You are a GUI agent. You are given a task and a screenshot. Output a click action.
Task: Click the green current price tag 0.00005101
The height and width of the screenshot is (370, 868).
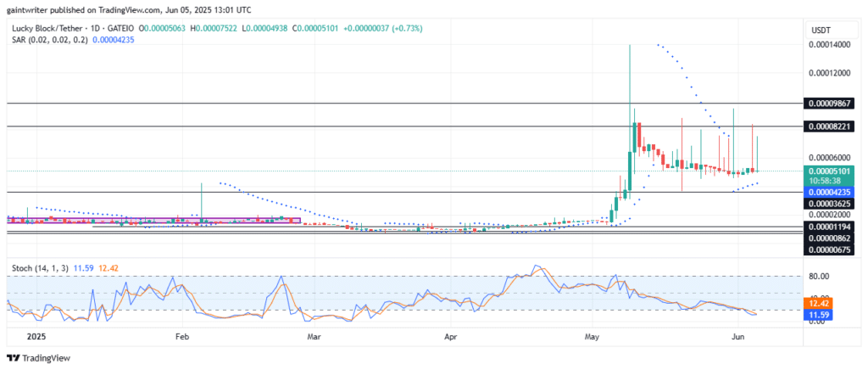[x=831, y=171]
